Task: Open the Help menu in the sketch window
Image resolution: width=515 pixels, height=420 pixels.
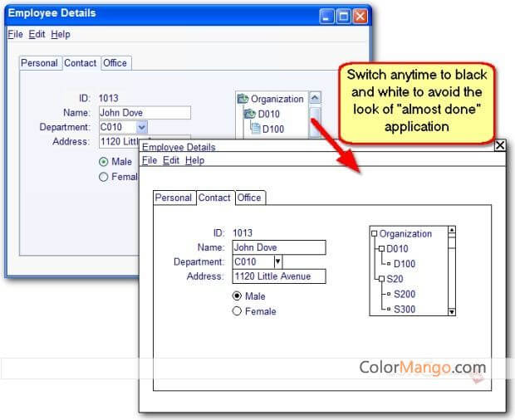Action: pos(194,160)
